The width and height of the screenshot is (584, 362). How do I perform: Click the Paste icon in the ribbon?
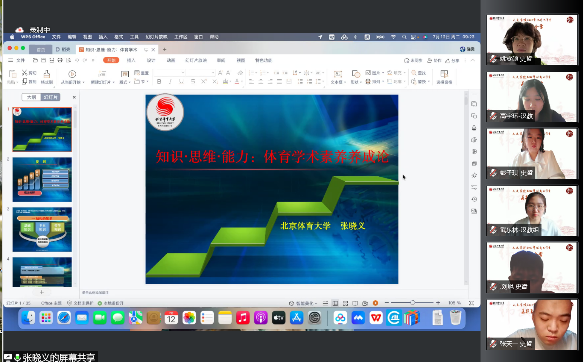tap(12, 74)
